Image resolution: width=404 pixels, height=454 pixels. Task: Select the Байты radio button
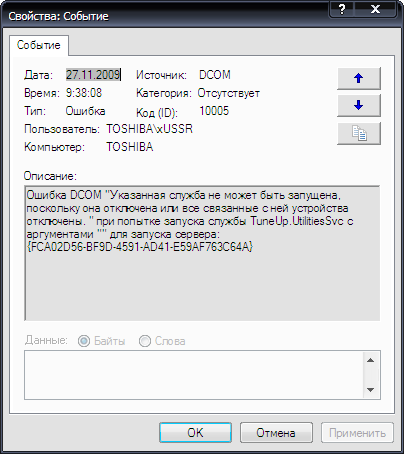pos(84,341)
